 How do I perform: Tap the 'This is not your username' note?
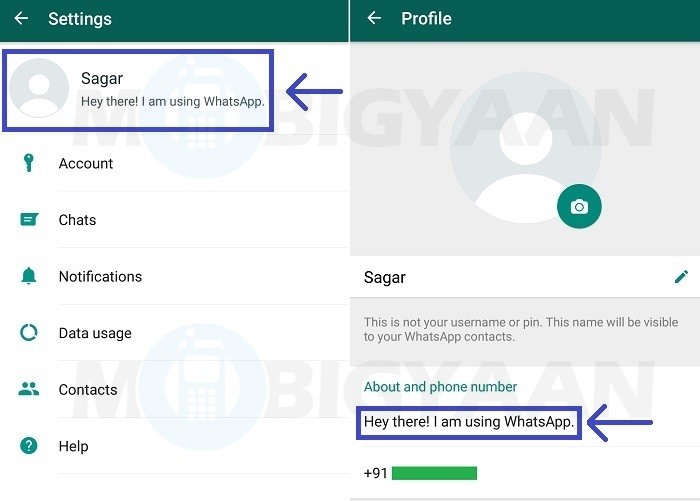point(521,329)
